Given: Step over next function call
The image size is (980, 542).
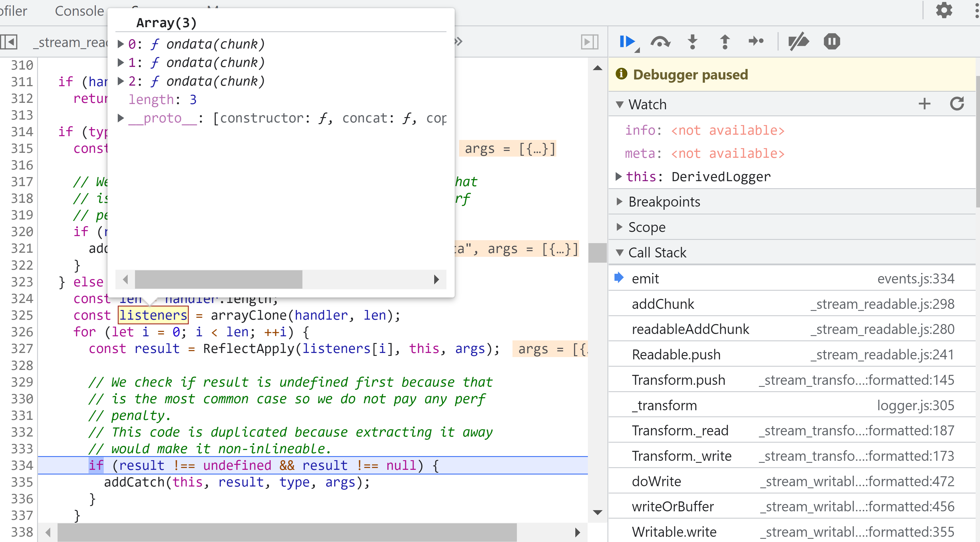Looking at the screenshot, I should click(660, 41).
